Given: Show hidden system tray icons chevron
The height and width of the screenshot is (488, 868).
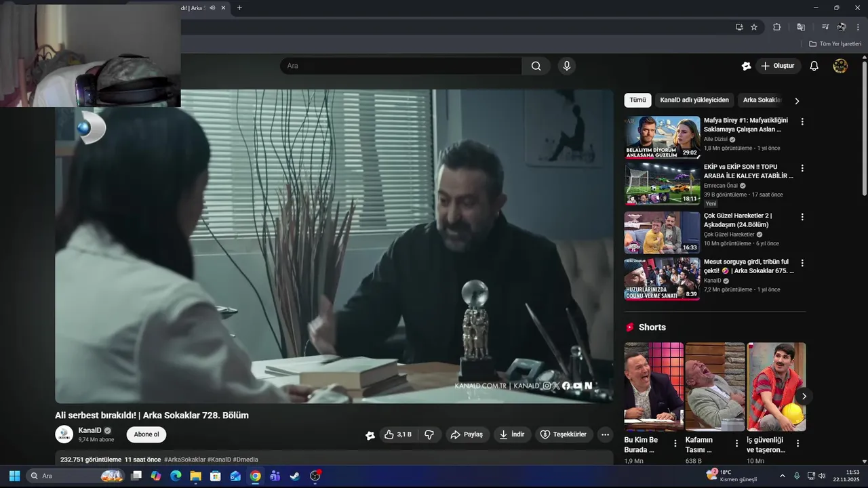Looking at the screenshot, I should click(782, 476).
